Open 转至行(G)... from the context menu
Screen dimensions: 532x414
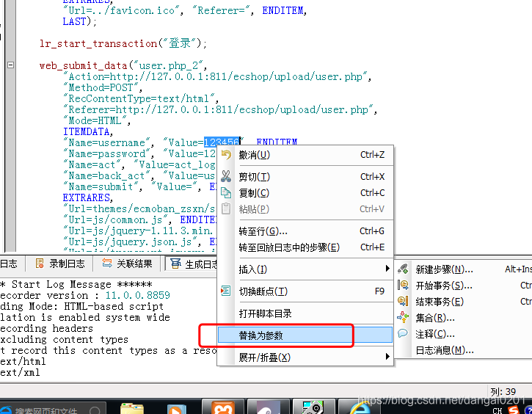305,231
